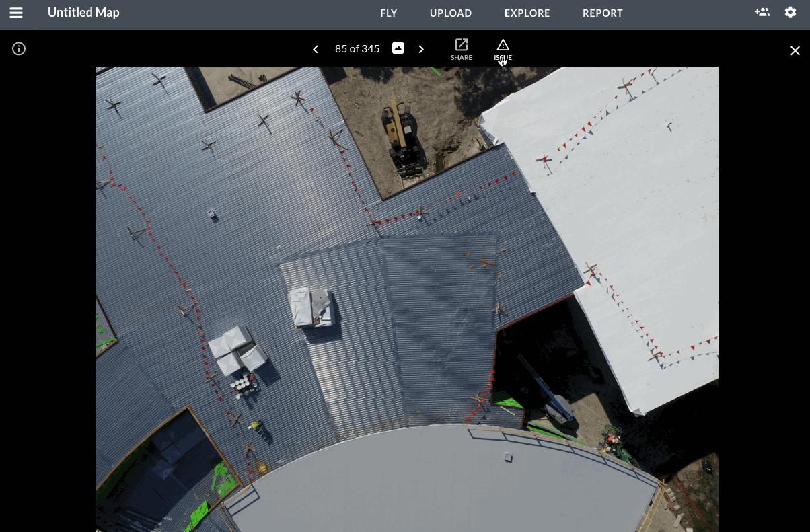Viewport: 810px width, 532px height.
Task: Open the Share dialog icon
Action: (462, 44)
